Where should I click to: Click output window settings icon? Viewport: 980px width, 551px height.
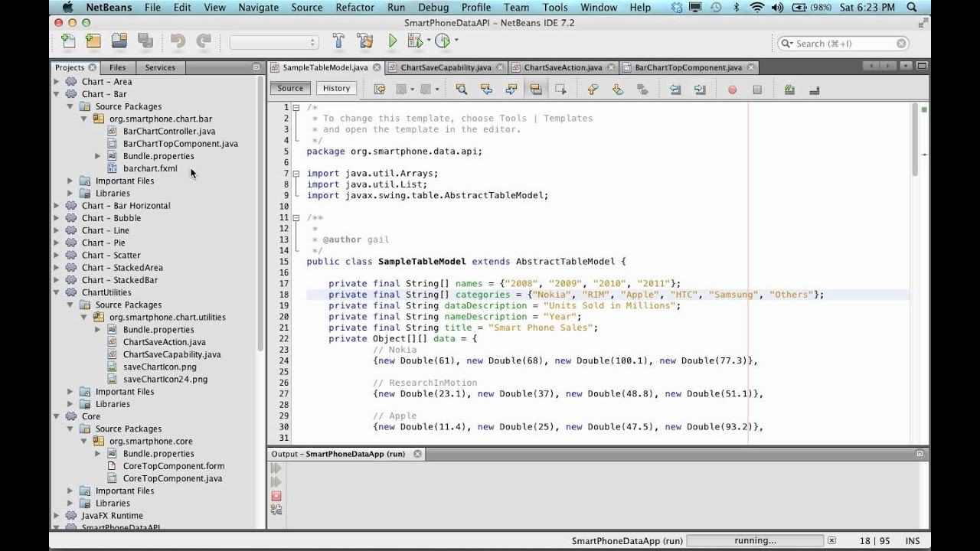pos(276,510)
